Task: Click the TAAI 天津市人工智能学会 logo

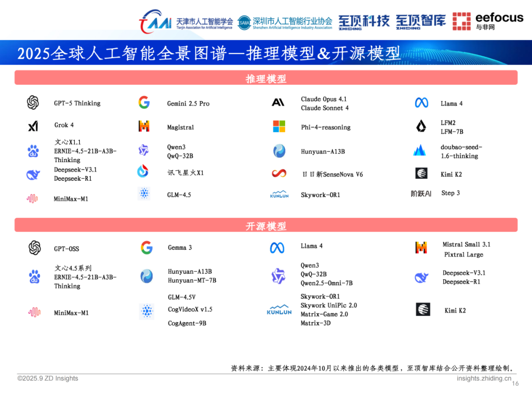Action: click(186, 21)
